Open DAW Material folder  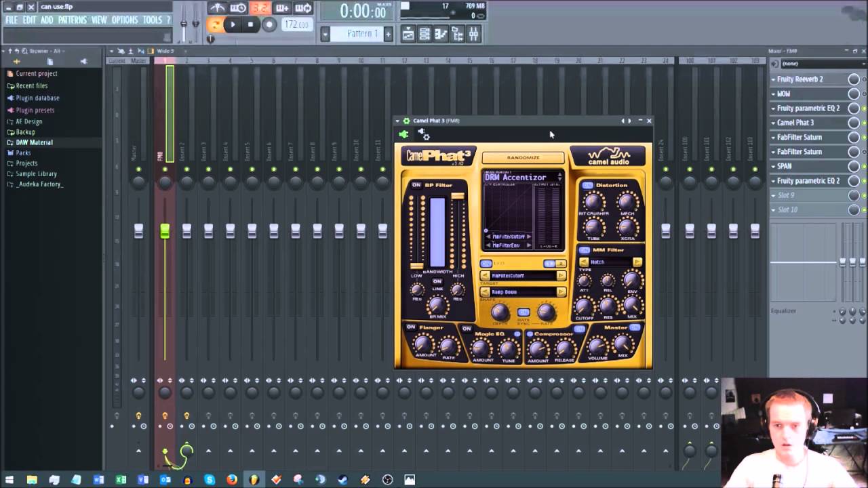(x=34, y=142)
